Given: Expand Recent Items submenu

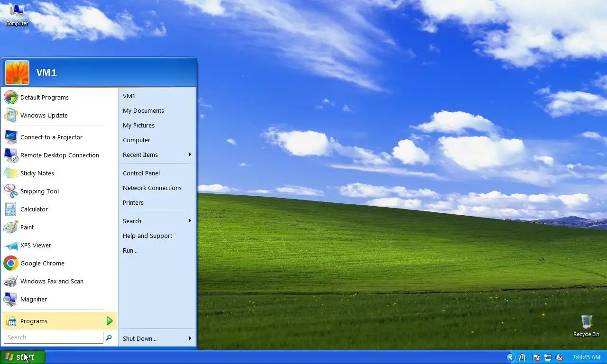Looking at the screenshot, I should (x=157, y=155).
